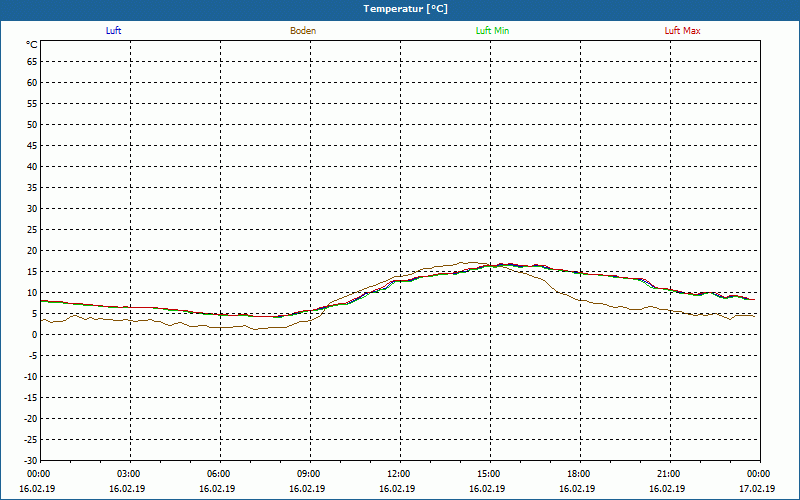Click the 35 value on y-axis
This screenshot has width=800, height=500.
pyautogui.click(x=32, y=188)
